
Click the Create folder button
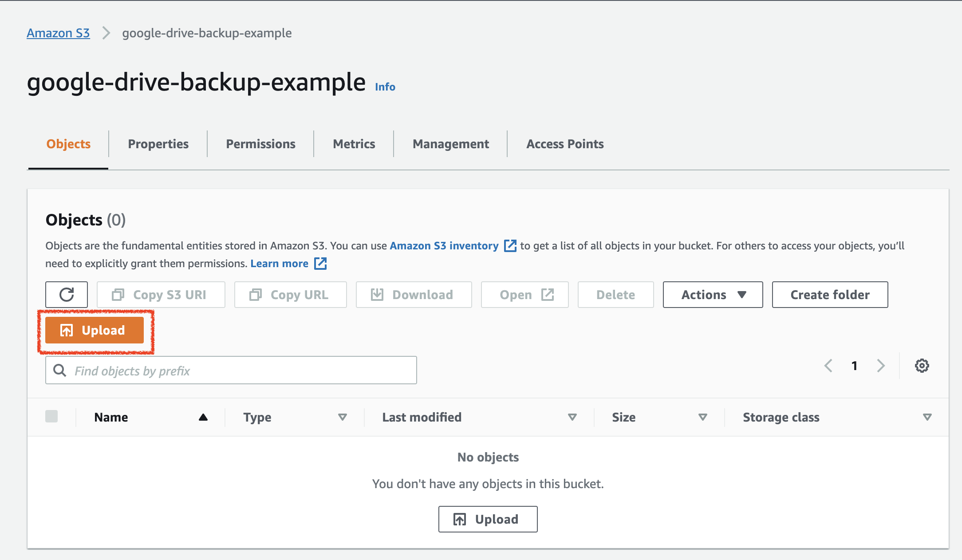click(830, 295)
